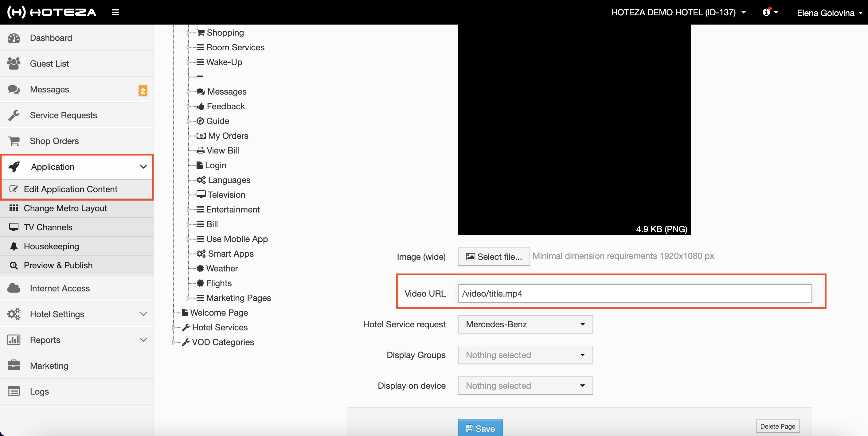Click the Guest List people icon
The height and width of the screenshot is (436, 868).
(14, 64)
